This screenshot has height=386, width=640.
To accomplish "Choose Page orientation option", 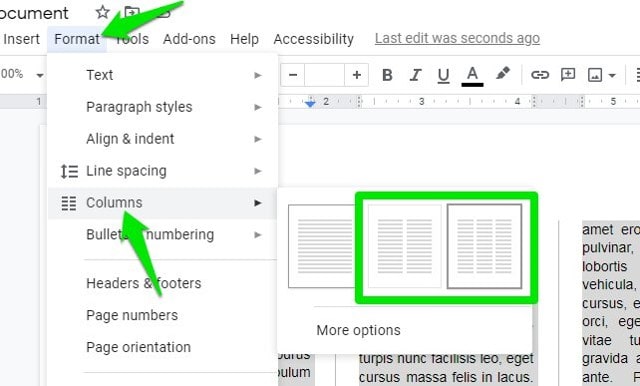I will [x=162, y=347].
